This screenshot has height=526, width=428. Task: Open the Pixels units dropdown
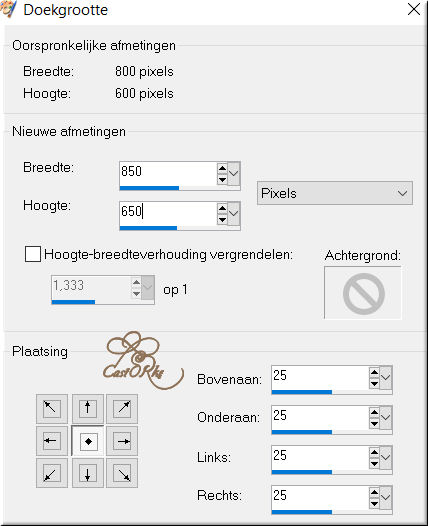tap(335, 193)
